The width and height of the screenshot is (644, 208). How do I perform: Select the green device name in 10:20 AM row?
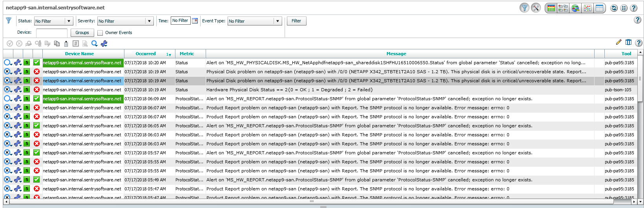click(x=83, y=63)
